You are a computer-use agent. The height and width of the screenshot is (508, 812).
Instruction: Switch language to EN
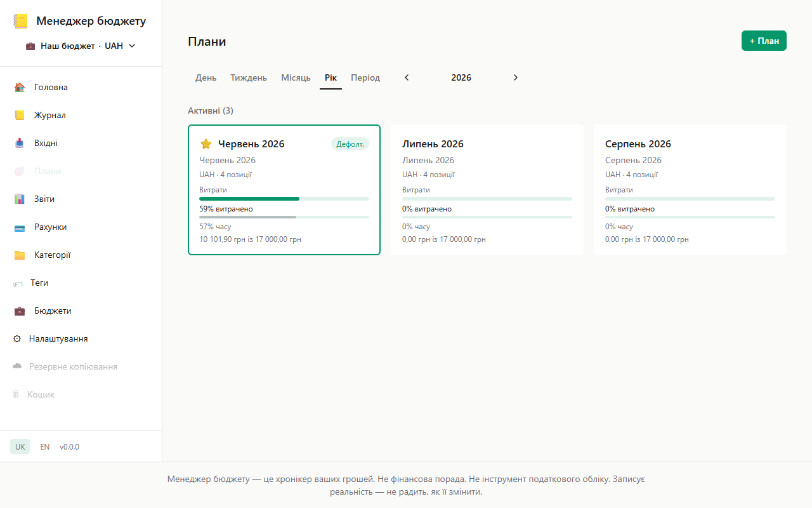45,446
